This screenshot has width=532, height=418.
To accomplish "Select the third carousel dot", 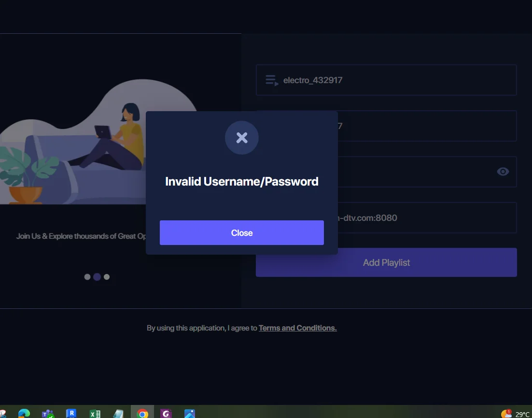I will [x=107, y=277].
